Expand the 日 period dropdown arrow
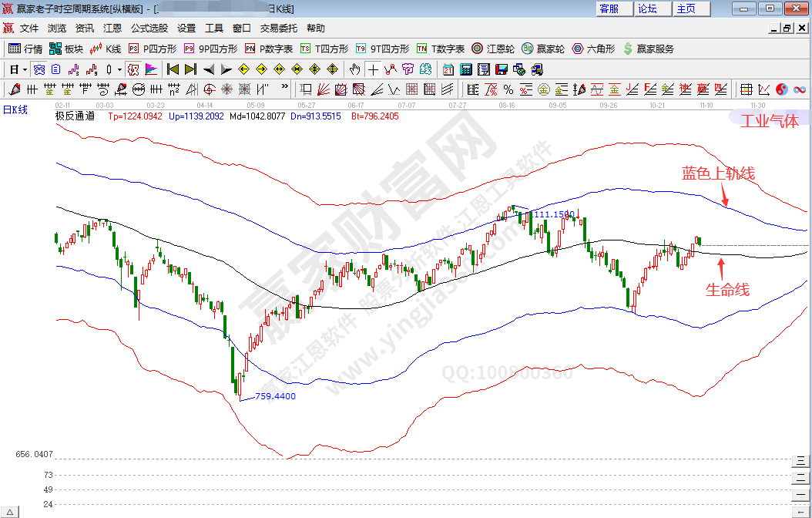The width and height of the screenshot is (812, 518). click(25, 69)
